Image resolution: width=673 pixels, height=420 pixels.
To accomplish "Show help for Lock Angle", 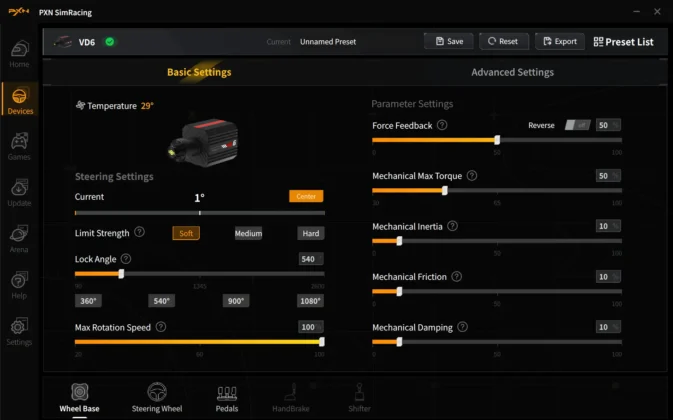I will coord(126,259).
